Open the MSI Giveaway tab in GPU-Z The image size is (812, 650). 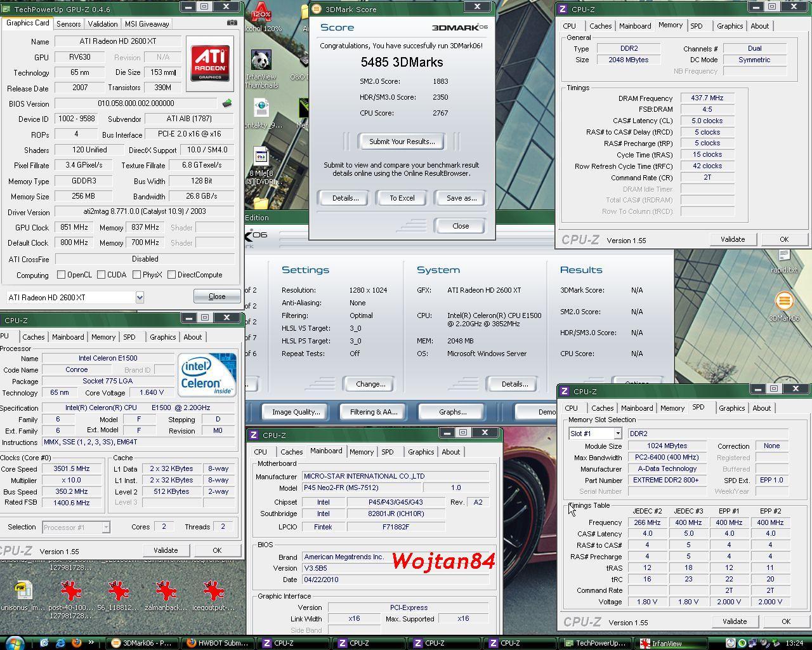(x=147, y=23)
